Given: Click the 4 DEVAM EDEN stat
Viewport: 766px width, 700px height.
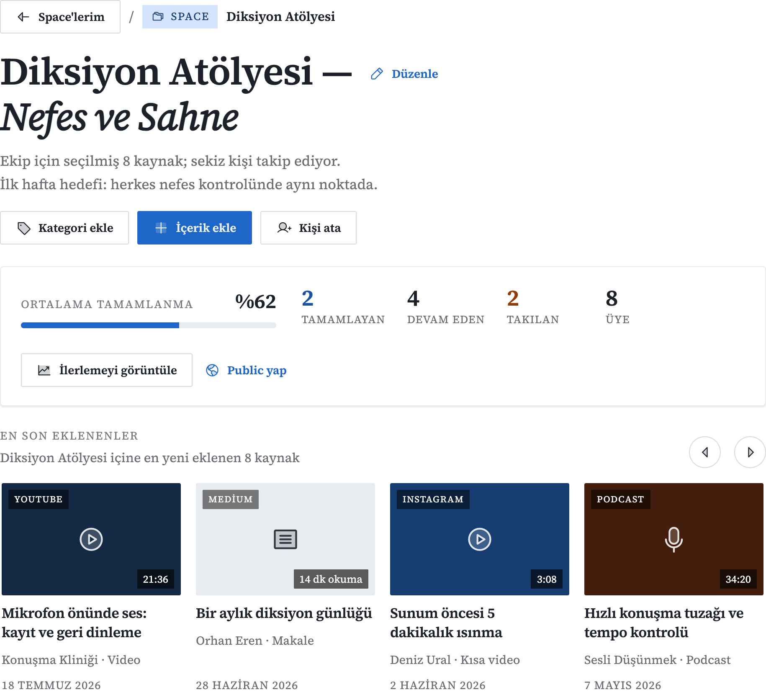Looking at the screenshot, I should [446, 307].
